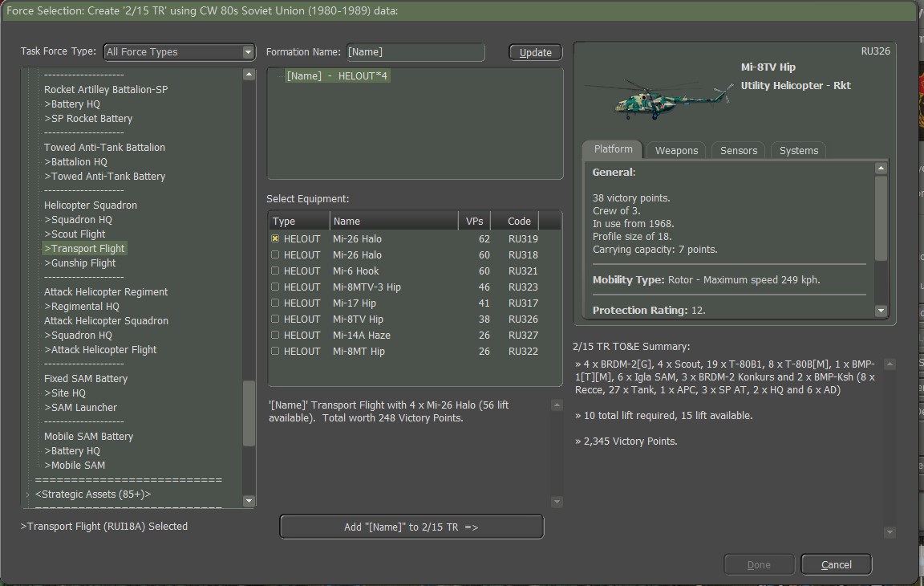Viewport: 924px width, 586px height.
Task: Select Fixed SAM Battery item
Action: tap(86, 378)
